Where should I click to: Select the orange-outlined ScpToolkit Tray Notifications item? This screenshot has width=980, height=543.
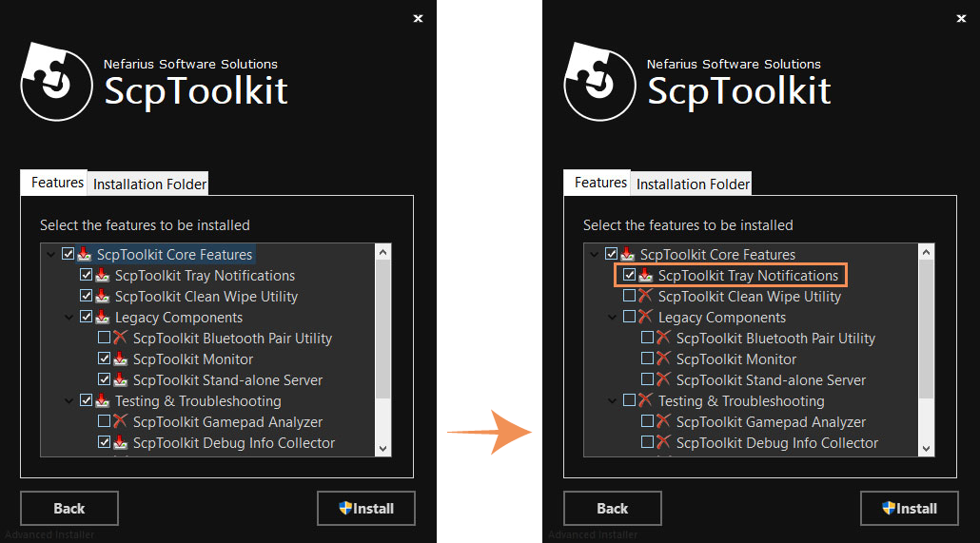click(748, 276)
